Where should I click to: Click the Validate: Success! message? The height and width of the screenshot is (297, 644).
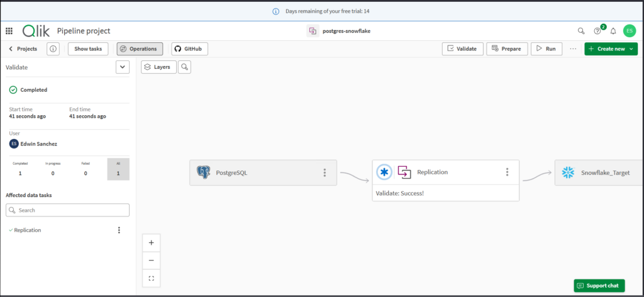[399, 193]
